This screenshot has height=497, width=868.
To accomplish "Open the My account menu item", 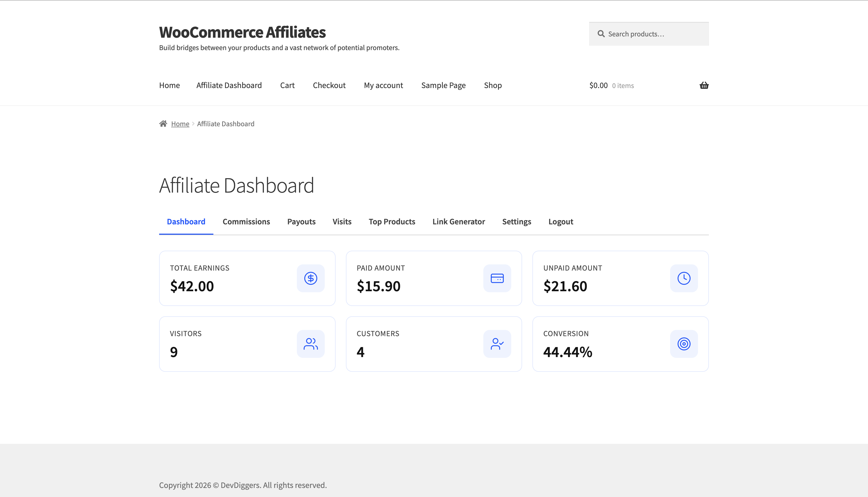I will [x=383, y=85].
